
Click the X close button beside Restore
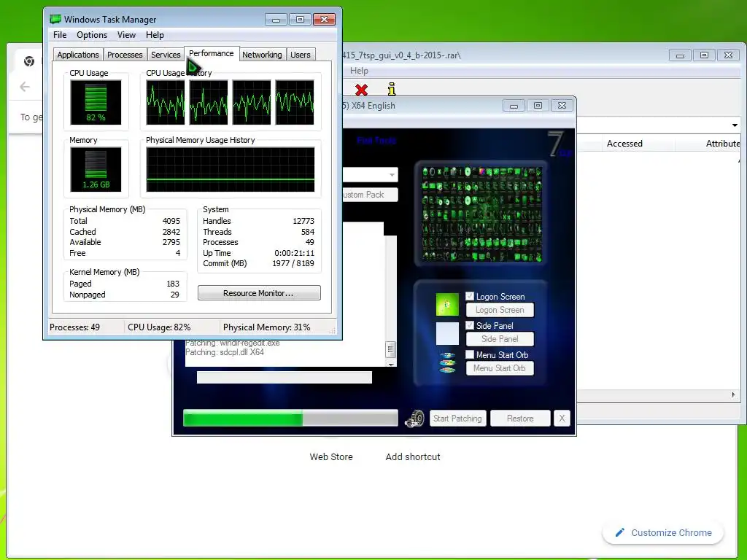point(562,418)
